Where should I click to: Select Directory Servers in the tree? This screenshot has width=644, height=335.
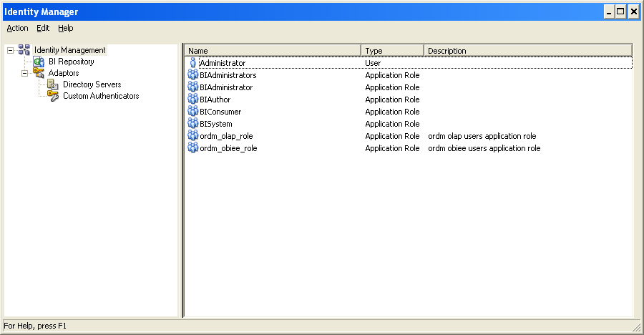click(92, 84)
